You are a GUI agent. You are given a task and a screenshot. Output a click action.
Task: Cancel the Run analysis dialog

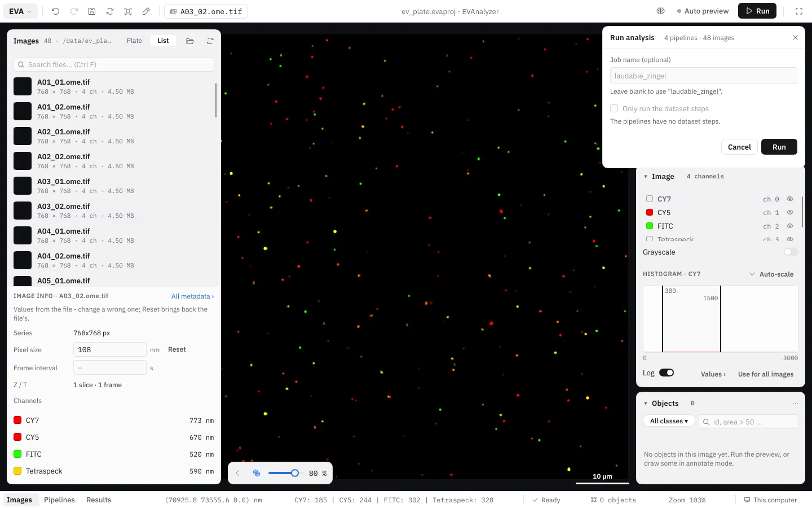(739, 147)
